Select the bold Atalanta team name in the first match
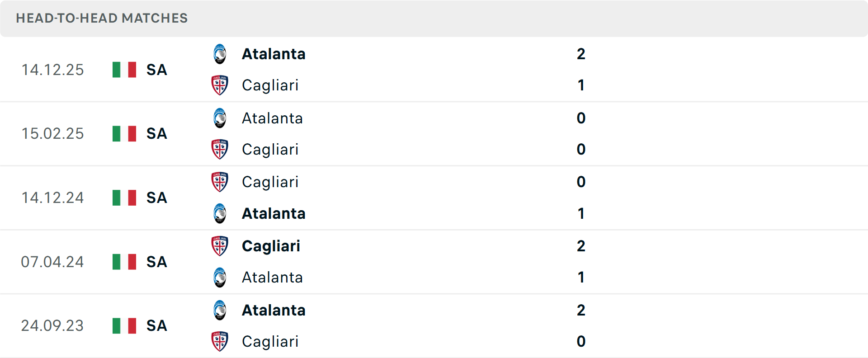This screenshot has height=358, width=868. pyautogui.click(x=274, y=54)
